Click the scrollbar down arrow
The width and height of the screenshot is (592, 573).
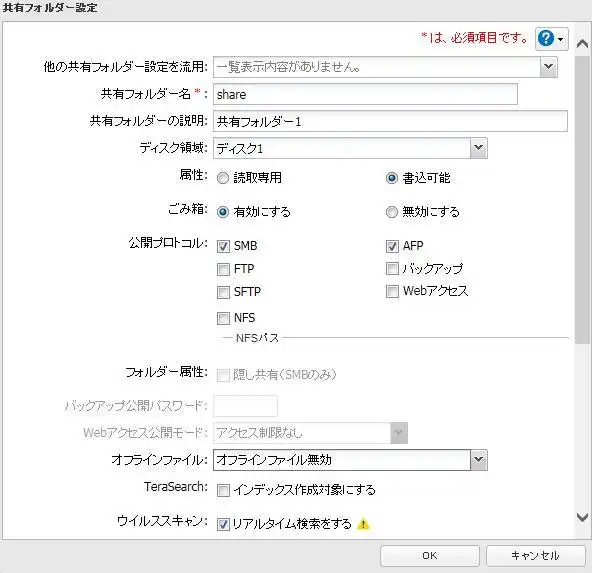583,517
